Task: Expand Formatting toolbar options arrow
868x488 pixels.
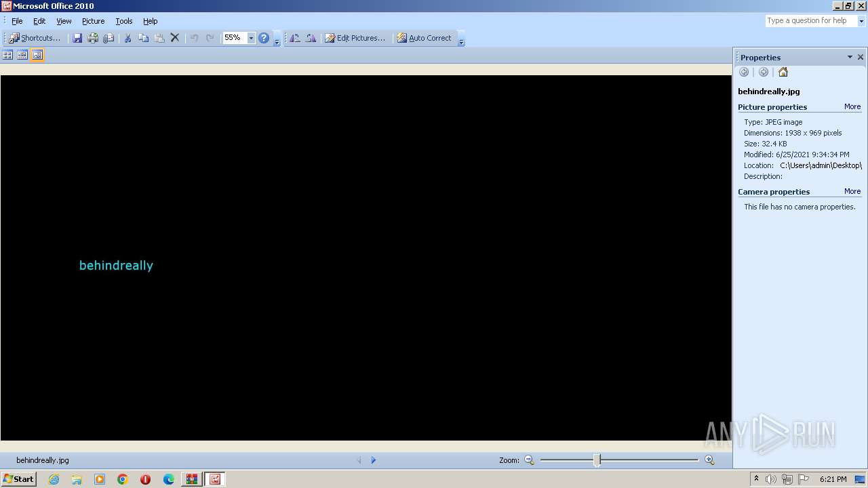Action: pyautogui.click(x=461, y=39)
